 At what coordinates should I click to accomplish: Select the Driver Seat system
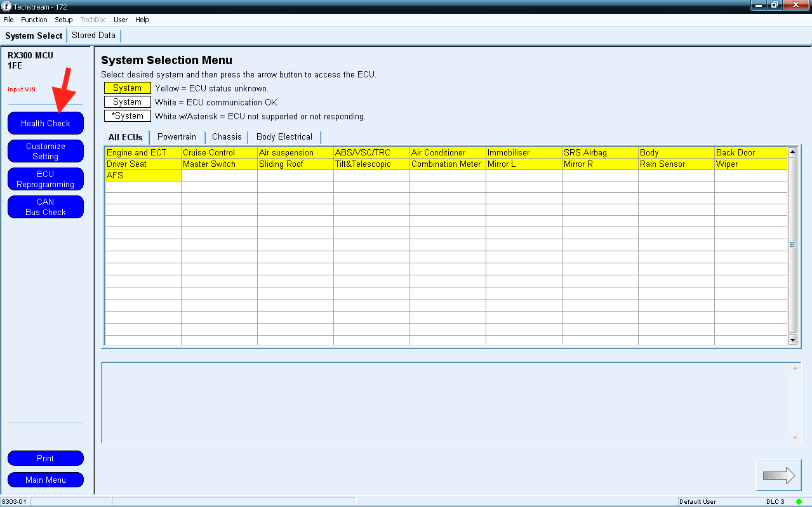click(143, 164)
